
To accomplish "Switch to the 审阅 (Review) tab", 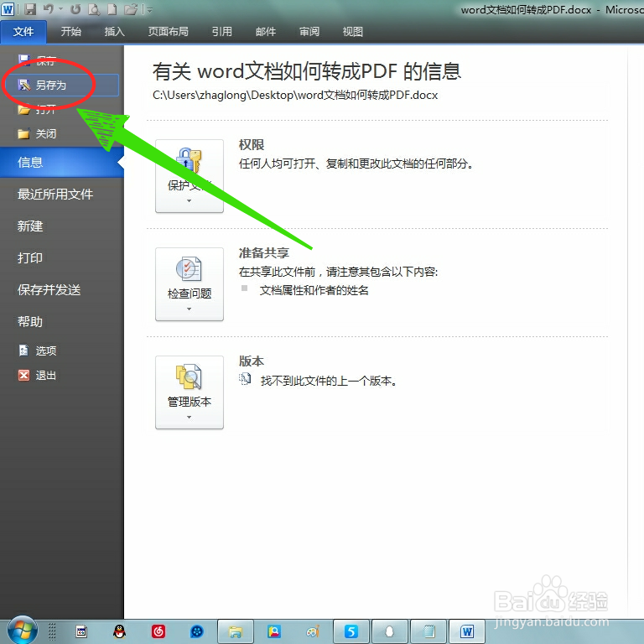I will coord(309,32).
